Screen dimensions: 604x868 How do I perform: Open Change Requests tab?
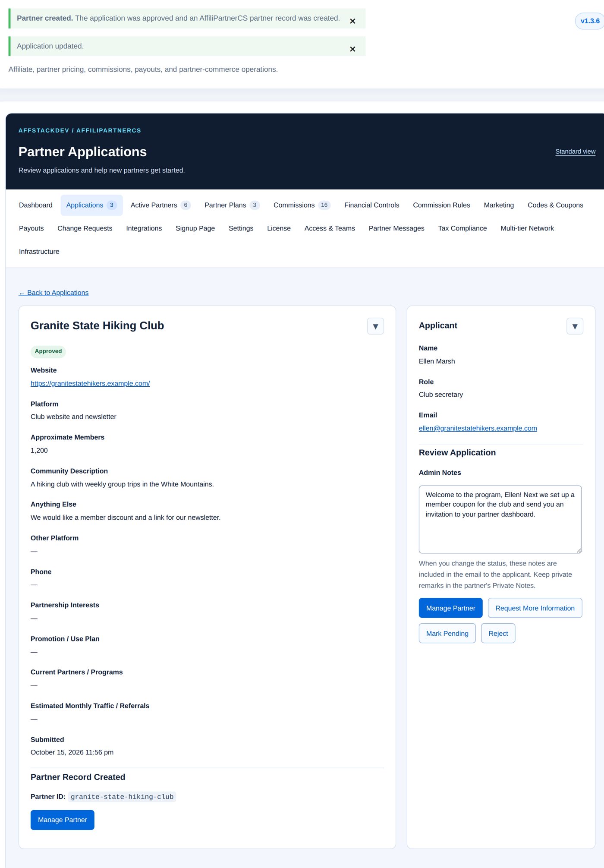(85, 228)
